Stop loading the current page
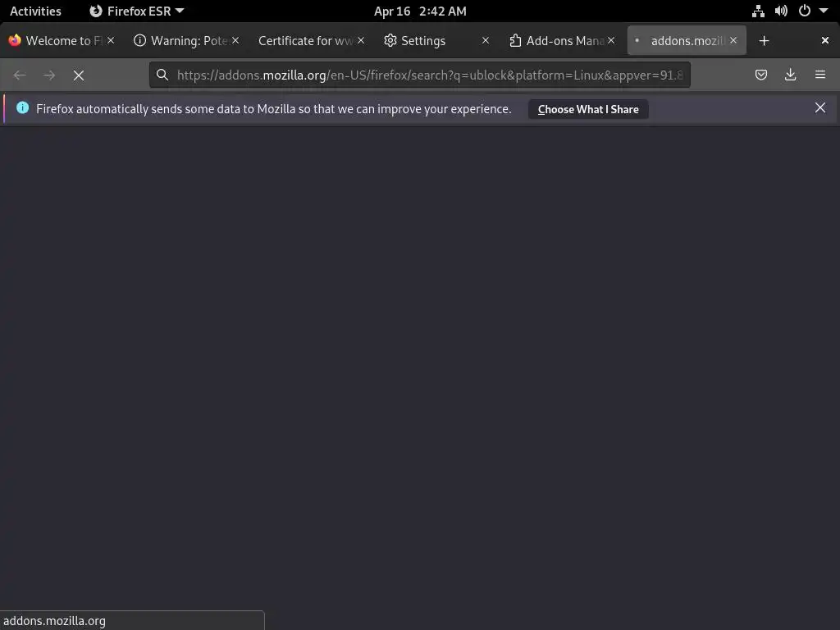Viewport: 840px width, 630px height. coord(79,75)
